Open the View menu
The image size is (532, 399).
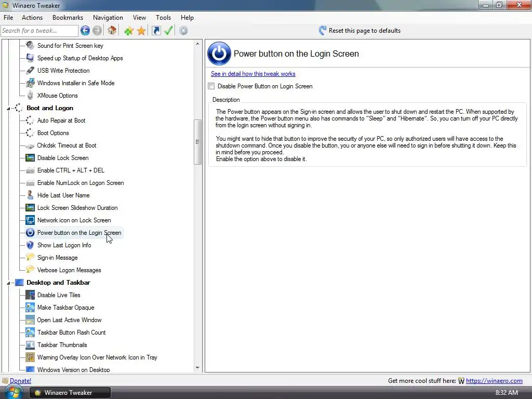click(139, 18)
